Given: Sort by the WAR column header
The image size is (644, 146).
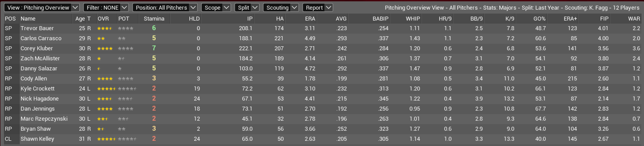Looking at the screenshot, I should pyautogui.click(x=634, y=19).
